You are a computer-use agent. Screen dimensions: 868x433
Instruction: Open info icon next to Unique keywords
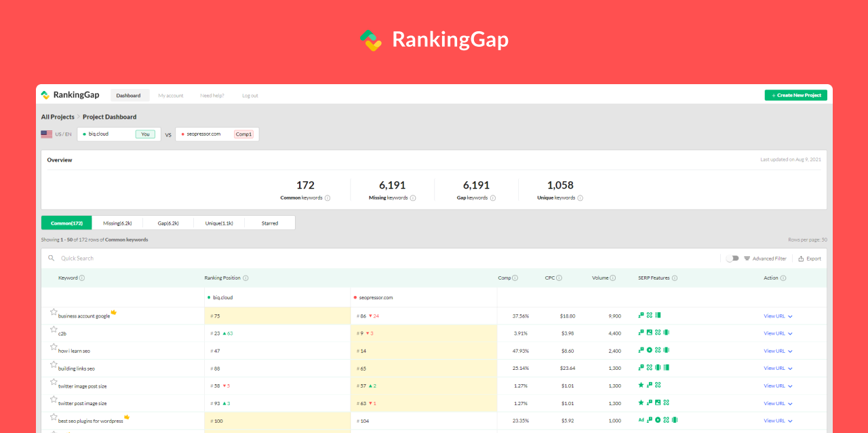(580, 198)
